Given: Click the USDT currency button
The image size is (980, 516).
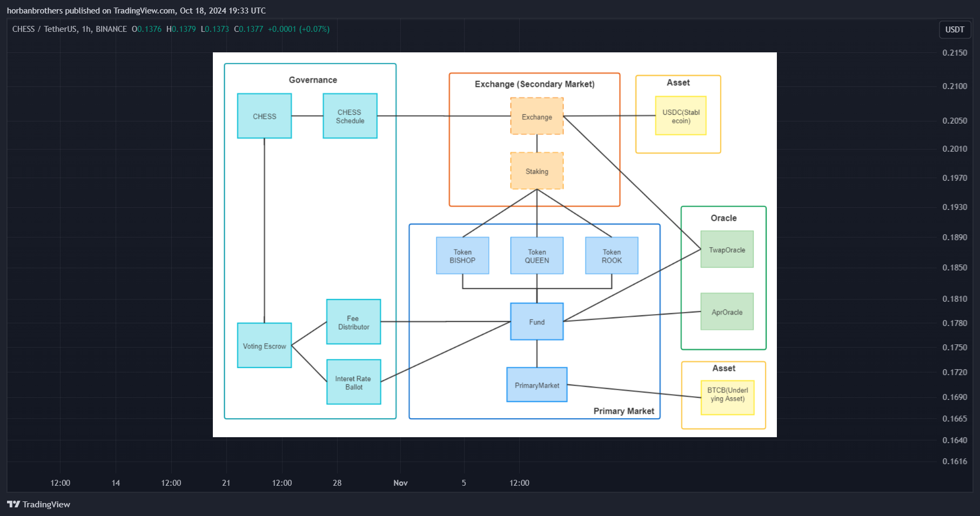Looking at the screenshot, I should (955, 30).
